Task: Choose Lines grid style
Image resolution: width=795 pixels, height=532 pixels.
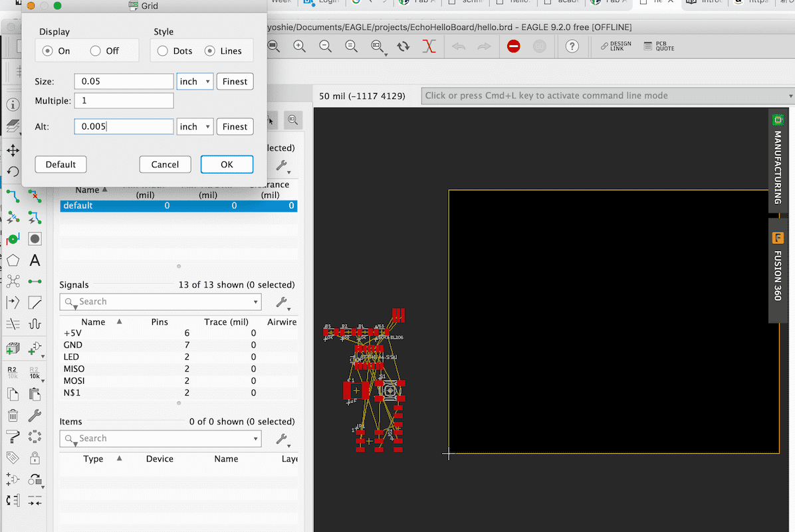Action: click(x=210, y=50)
